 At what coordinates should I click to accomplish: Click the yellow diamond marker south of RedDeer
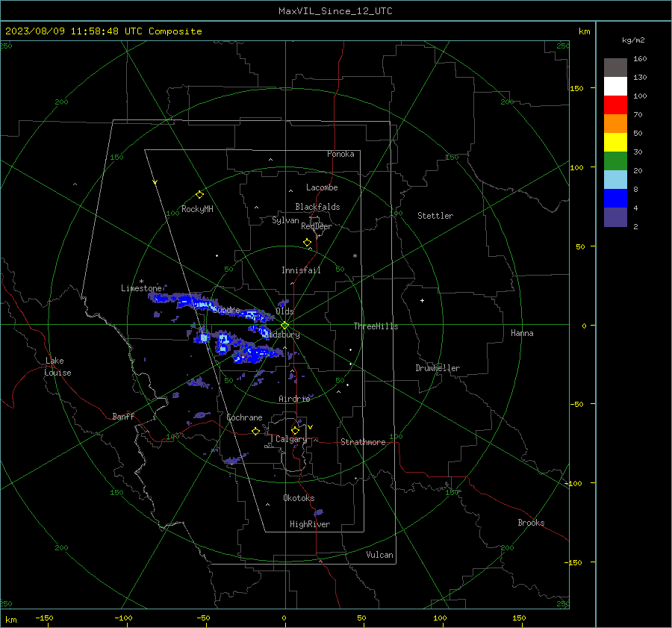(x=307, y=243)
